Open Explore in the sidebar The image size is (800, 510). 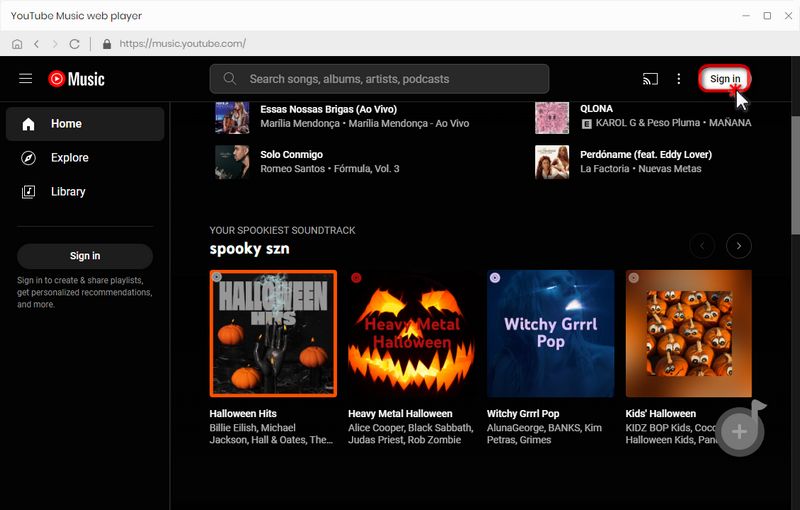point(85,158)
